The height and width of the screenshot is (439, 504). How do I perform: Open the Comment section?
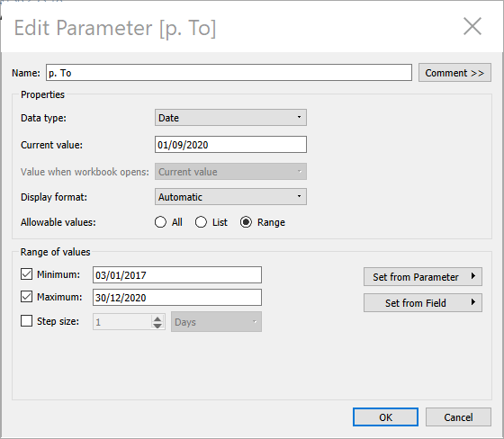point(454,73)
